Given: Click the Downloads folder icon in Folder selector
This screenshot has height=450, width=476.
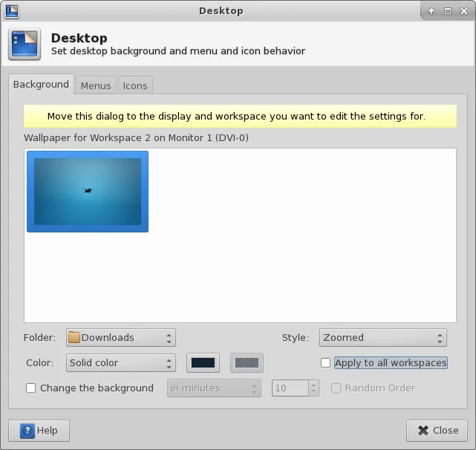Looking at the screenshot, I should 74,337.
